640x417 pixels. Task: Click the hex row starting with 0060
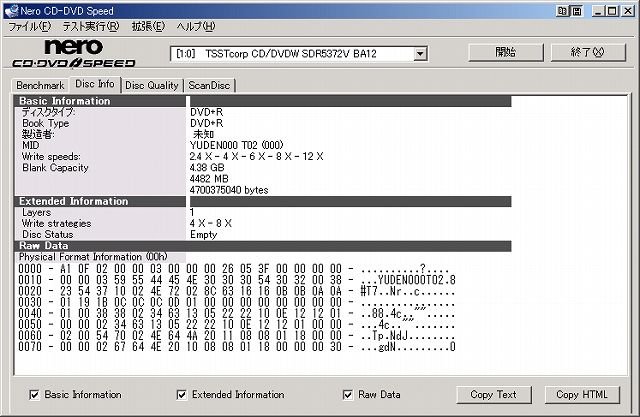coord(237,336)
